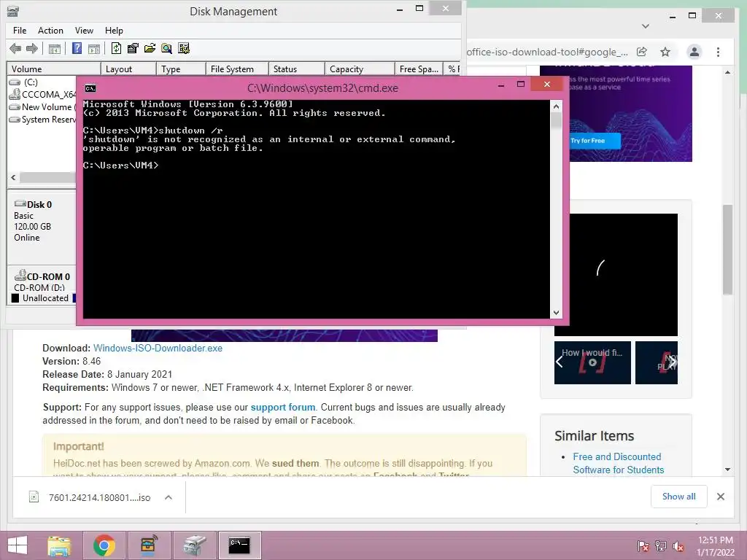Click the Layout column header
The height and width of the screenshot is (560, 747).
pyautogui.click(x=128, y=69)
